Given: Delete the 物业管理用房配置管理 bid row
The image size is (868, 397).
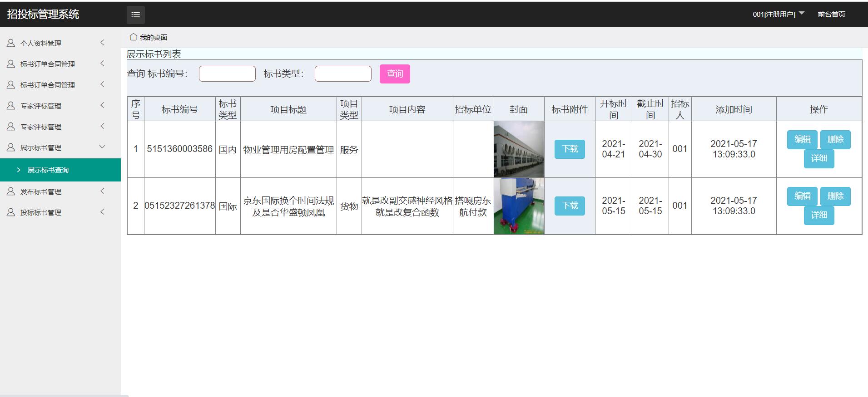Looking at the screenshot, I should pyautogui.click(x=835, y=139).
